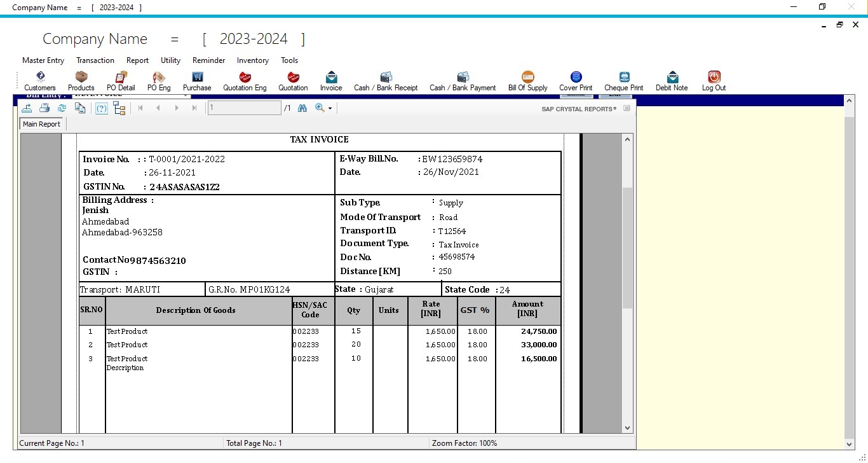
Task: Open the Inventory menu
Action: pyautogui.click(x=252, y=60)
